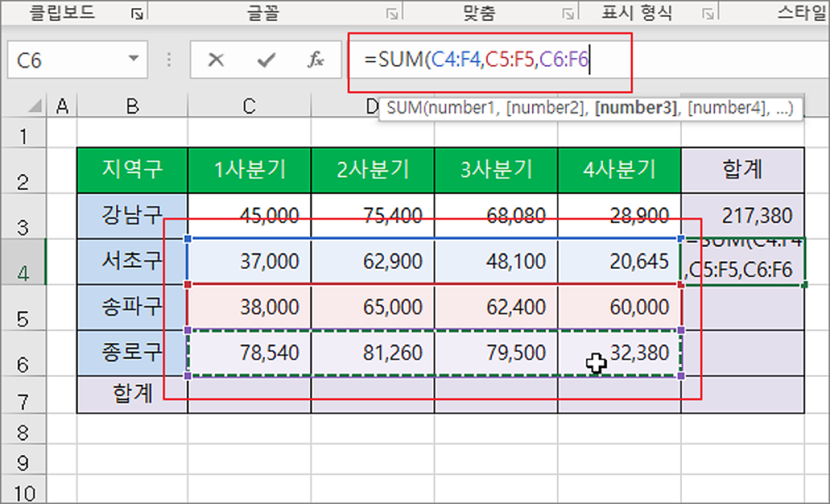Click the 송파구 row label
830x504 pixels.
[132, 307]
